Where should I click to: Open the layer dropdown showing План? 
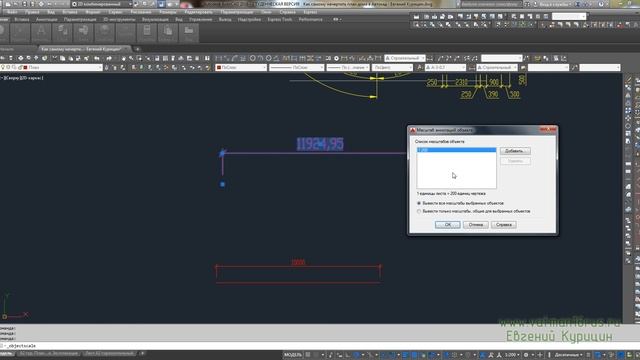(51, 67)
